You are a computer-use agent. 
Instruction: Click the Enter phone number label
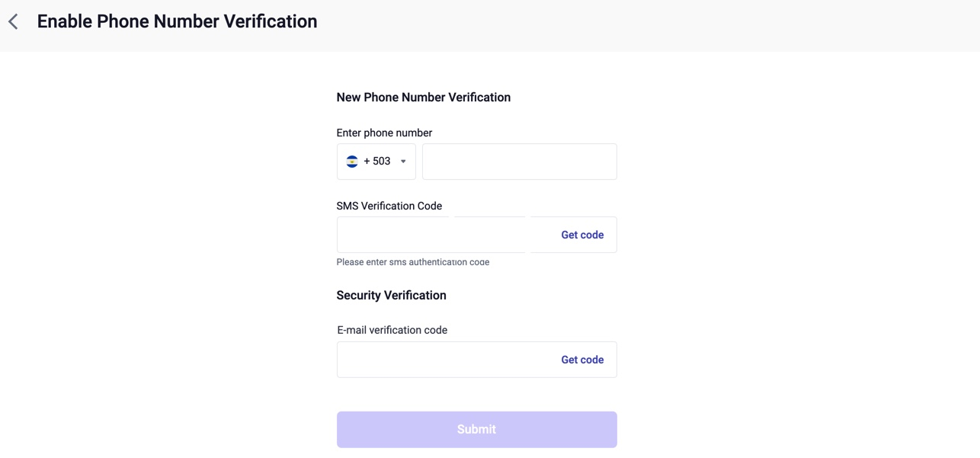coord(384,133)
